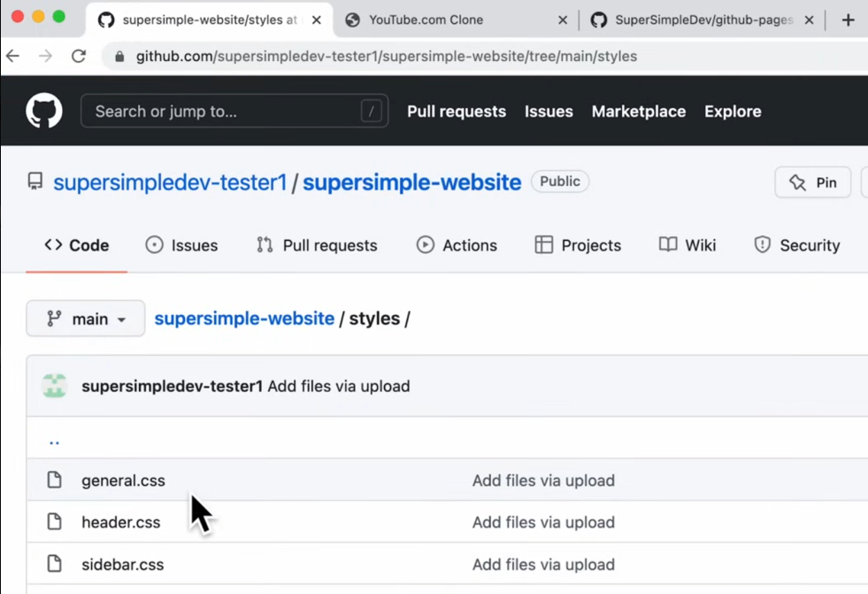Click the supersimpledev-tester1 avatar icon
Image resolution: width=868 pixels, height=594 pixels.
(x=54, y=386)
